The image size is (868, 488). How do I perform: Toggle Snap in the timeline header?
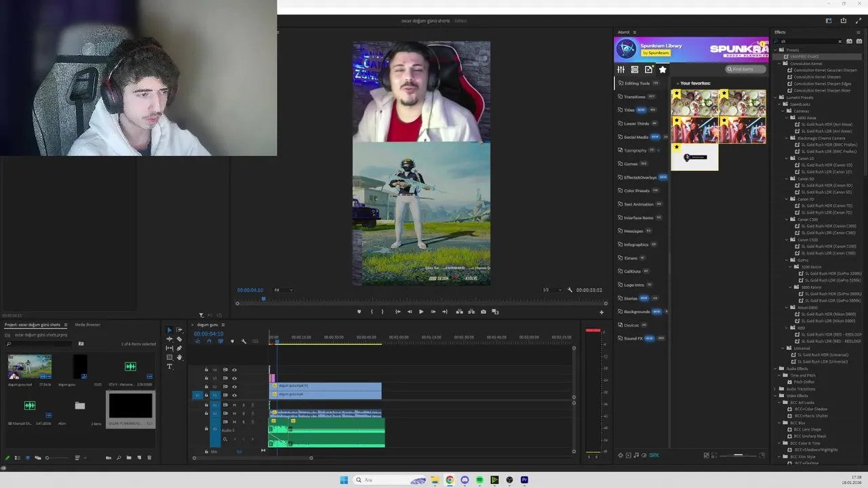[x=209, y=341]
